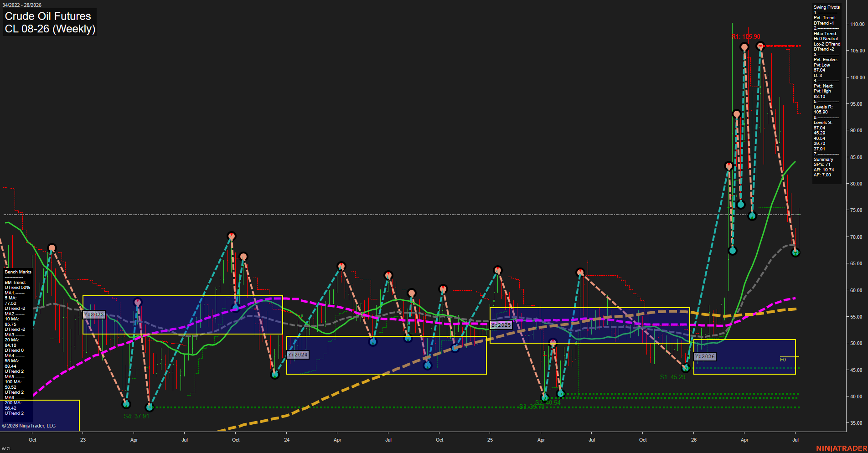
Task: Click the Pvt Low entry
Action: (822, 65)
